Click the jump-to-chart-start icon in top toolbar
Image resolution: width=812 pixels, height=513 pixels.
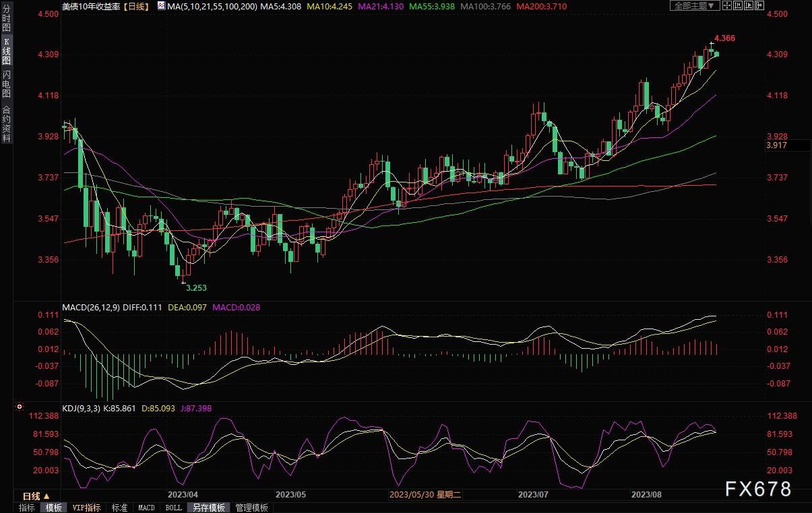pos(738,5)
